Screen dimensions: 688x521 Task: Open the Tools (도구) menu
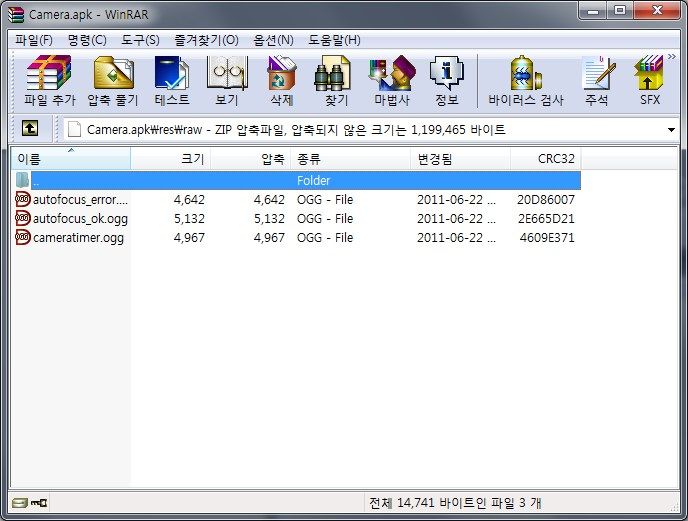[x=140, y=40]
